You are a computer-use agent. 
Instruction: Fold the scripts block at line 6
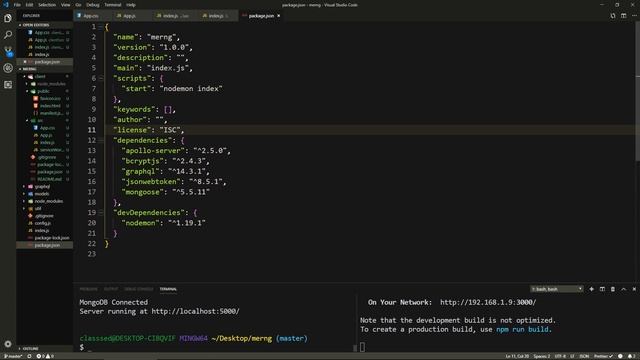tap(101, 78)
